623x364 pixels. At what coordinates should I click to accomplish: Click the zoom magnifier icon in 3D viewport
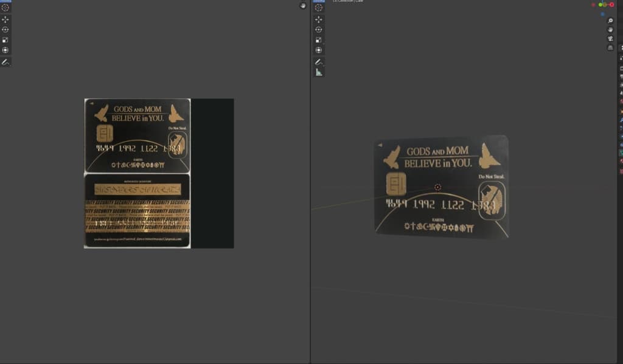[611, 21]
